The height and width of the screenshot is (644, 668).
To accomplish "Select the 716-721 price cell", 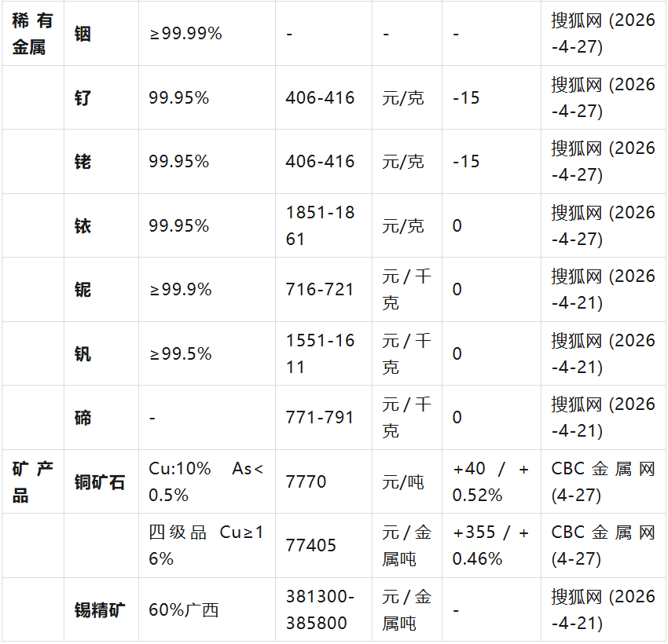I will click(320, 290).
